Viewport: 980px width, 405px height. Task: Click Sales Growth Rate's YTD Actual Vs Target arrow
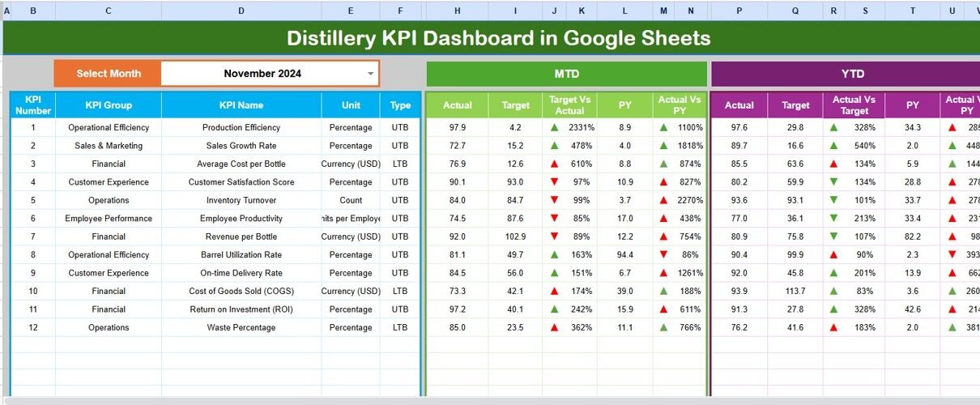click(834, 146)
